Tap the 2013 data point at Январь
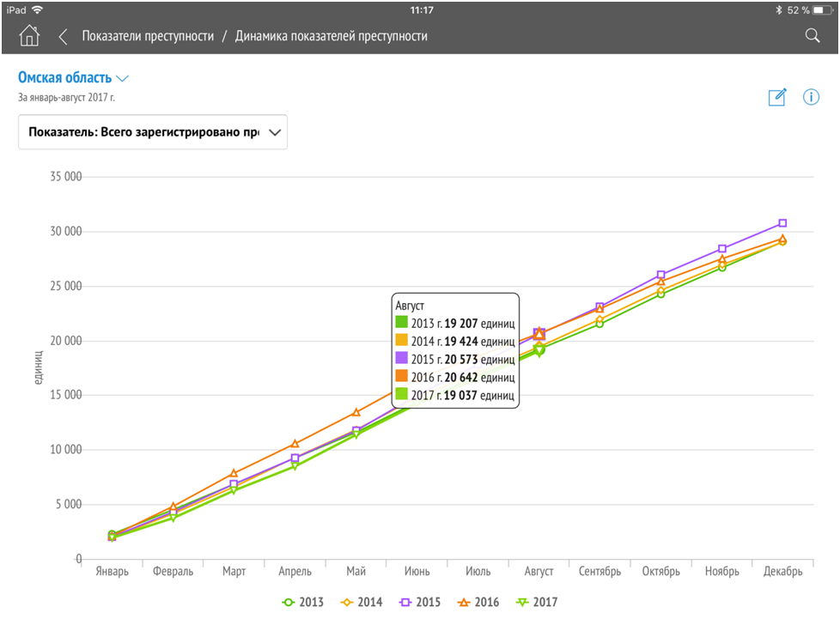 (113, 535)
